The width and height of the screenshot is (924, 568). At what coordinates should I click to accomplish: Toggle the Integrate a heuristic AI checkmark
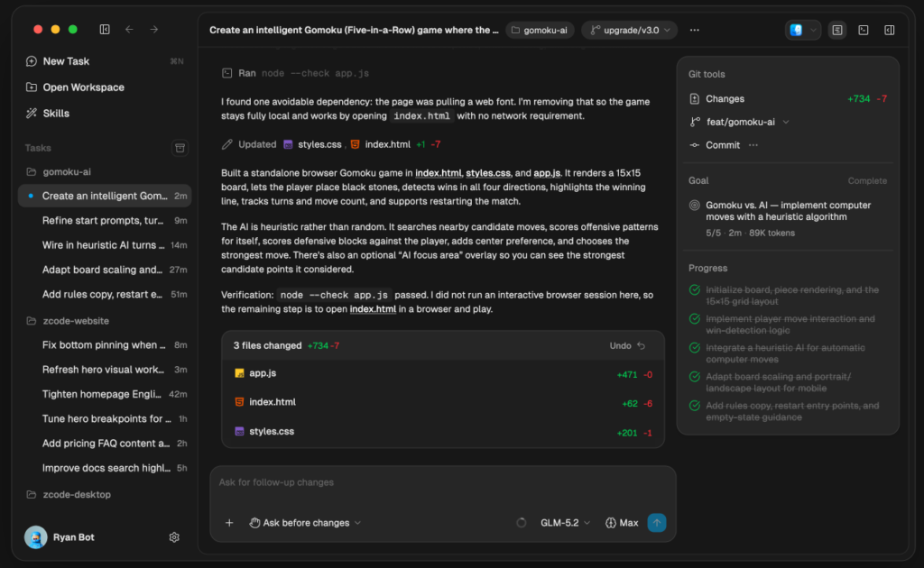[x=695, y=348]
